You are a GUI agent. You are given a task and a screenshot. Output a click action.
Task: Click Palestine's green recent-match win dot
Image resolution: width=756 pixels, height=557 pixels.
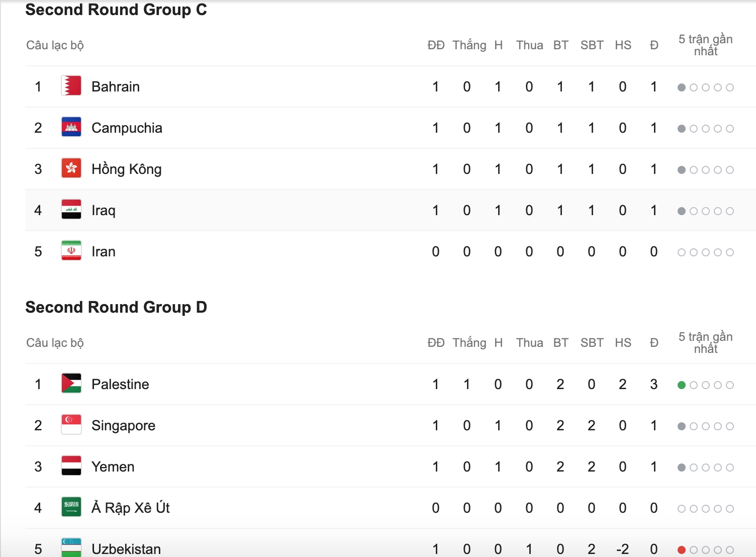pyautogui.click(x=682, y=385)
